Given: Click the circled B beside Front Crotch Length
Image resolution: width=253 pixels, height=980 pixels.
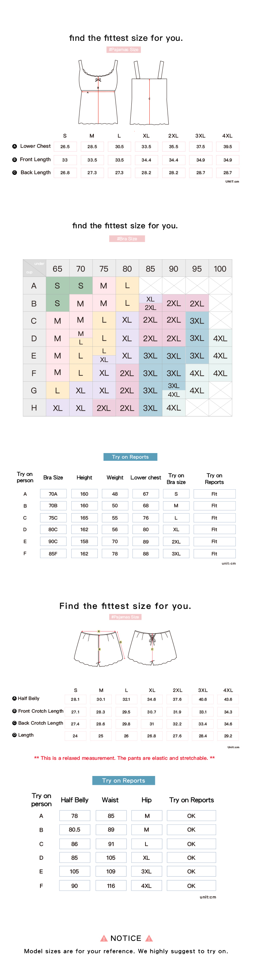Looking at the screenshot, I should 14,711.
